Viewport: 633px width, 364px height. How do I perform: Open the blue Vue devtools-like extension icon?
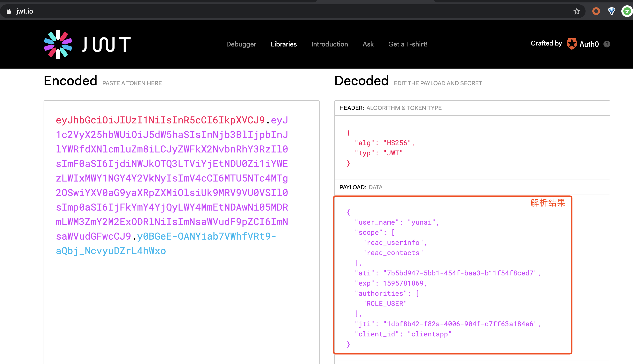[611, 11]
